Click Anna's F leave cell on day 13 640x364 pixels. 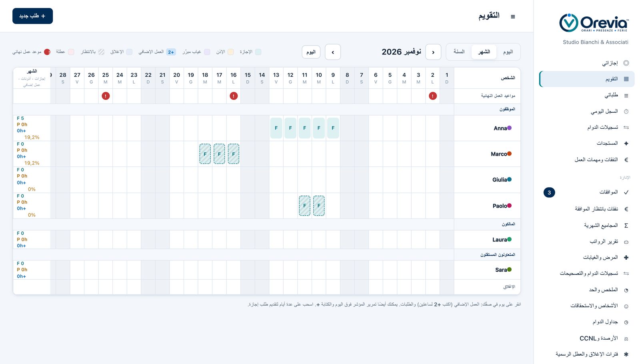point(276,128)
